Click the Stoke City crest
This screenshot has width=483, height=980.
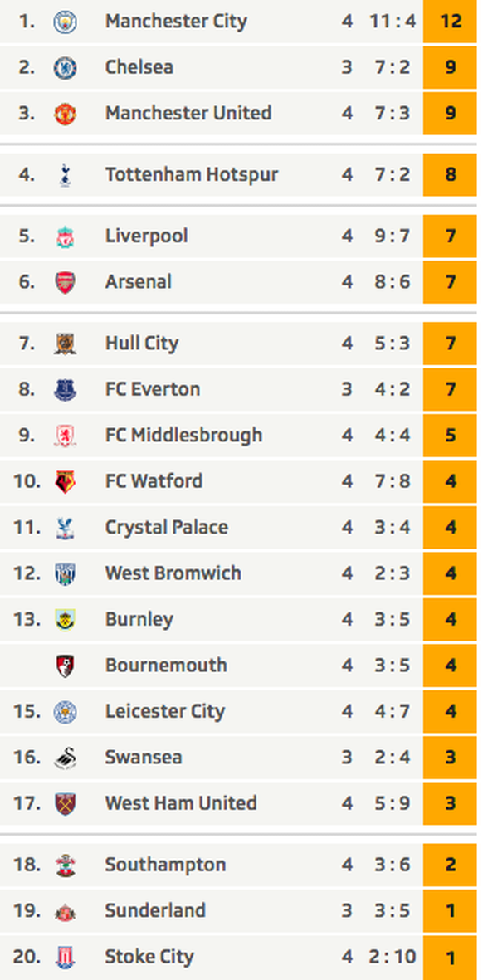pyautogui.click(x=65, y=957)
